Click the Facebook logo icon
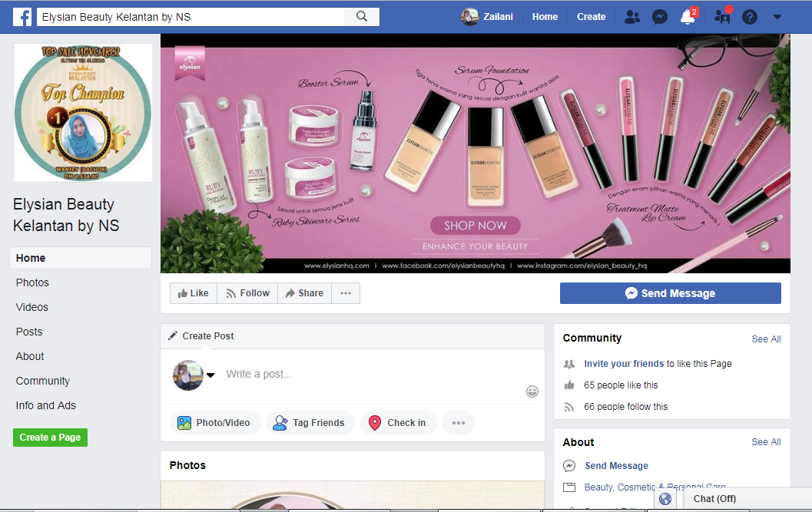This screenshot has width=812, height=512. coord(22,17)
